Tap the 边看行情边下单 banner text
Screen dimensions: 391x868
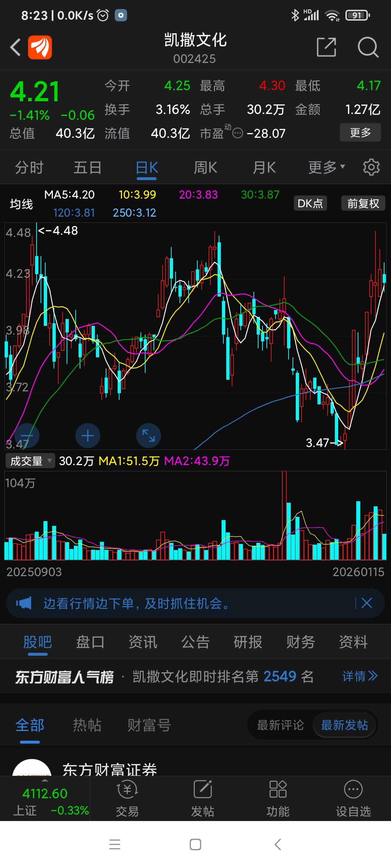(136, 603)
